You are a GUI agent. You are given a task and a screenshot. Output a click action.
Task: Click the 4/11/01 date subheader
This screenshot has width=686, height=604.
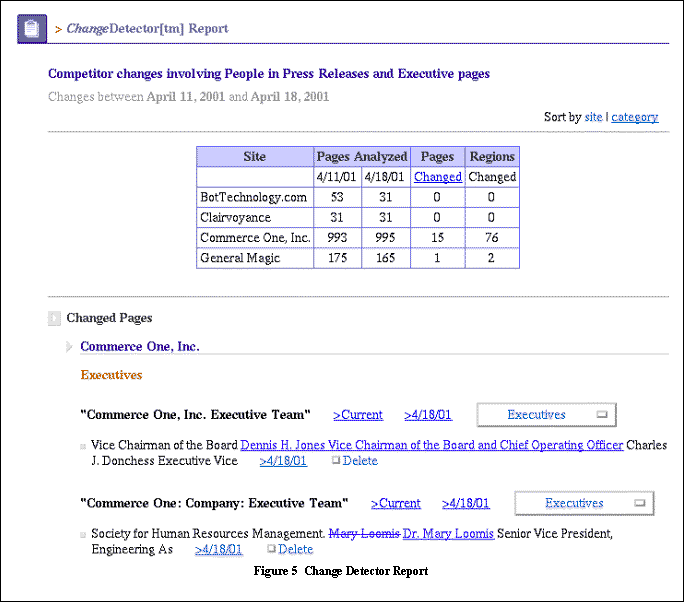pos(336,177)
